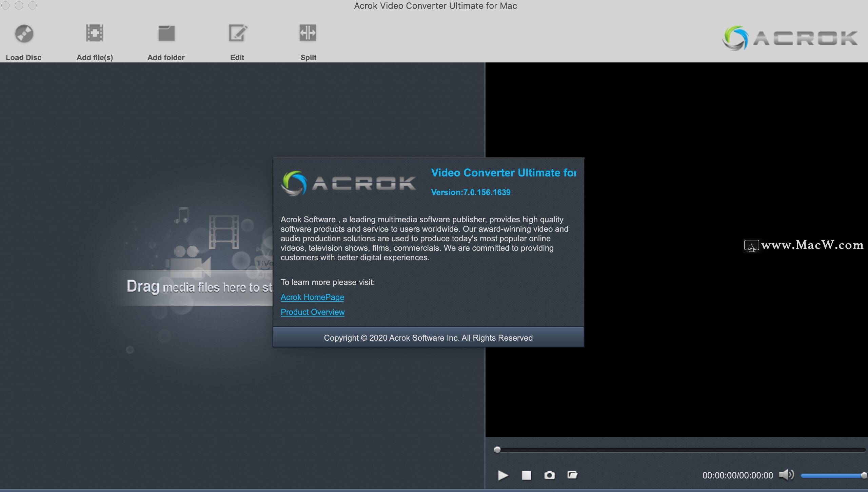
Task: Adjust the blue volume slider
Action: 834,475
